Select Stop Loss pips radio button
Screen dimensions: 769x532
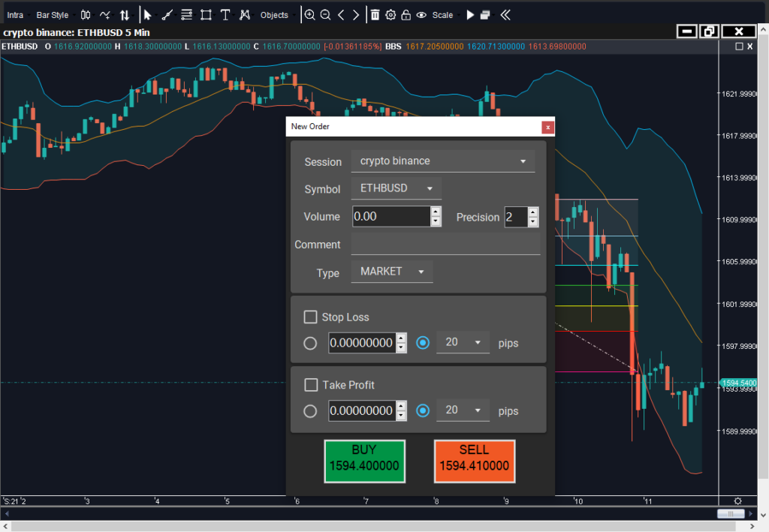423,342
